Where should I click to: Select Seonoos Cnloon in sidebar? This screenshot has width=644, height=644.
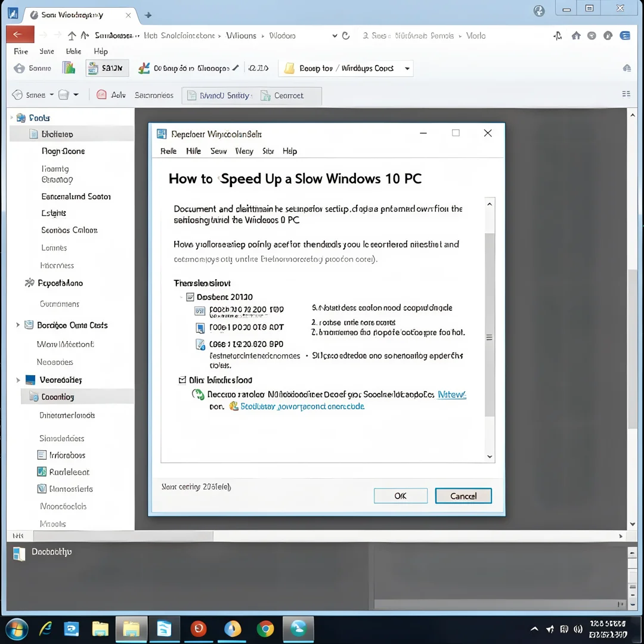pyautogui.click(x=69, y=230)
